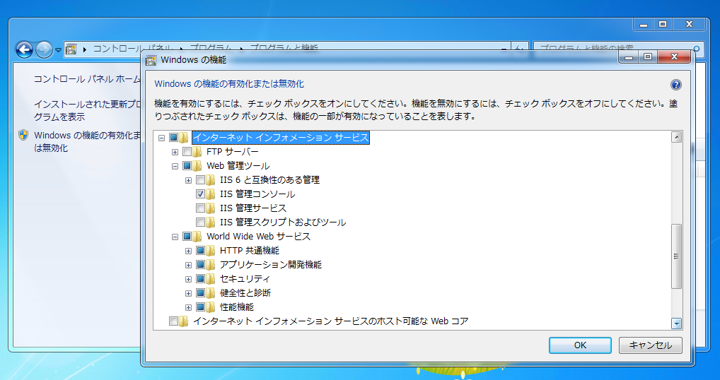Enable the FTP サーバー checkbox
The height and width of the screenshot is (380, 720).
(187, 152)
